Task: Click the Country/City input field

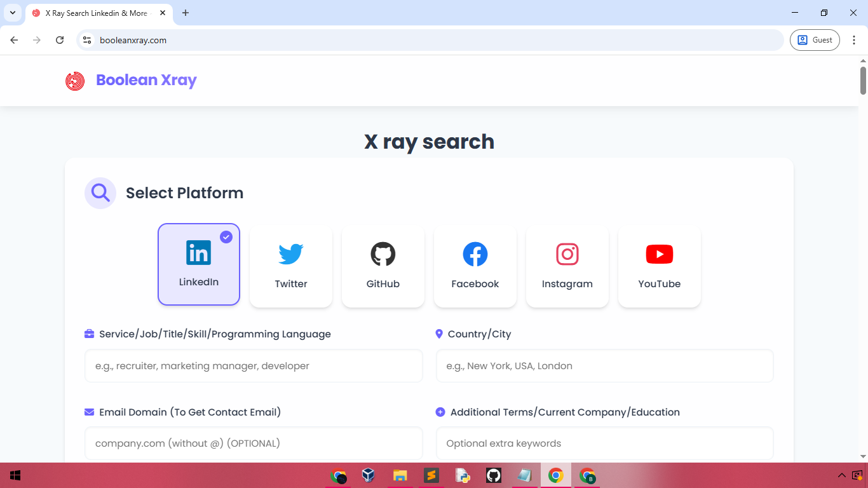Action: [x=604, y=365]
